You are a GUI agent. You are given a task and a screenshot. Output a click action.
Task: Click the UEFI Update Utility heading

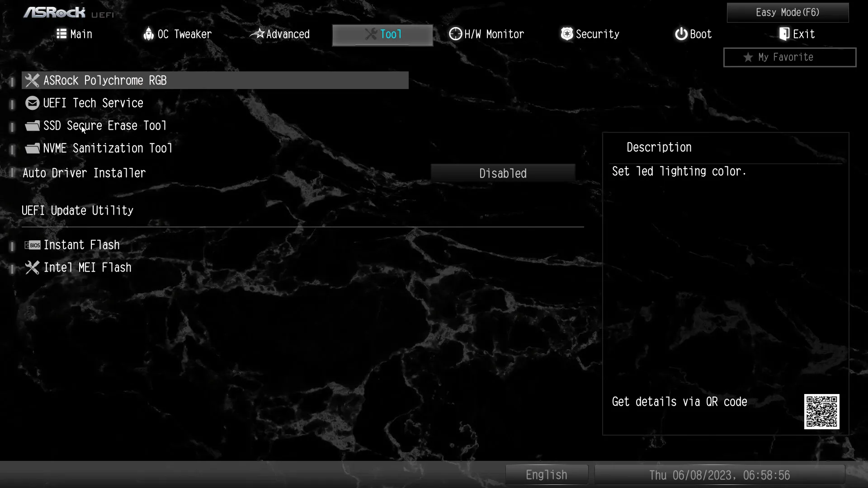[78, 211]
